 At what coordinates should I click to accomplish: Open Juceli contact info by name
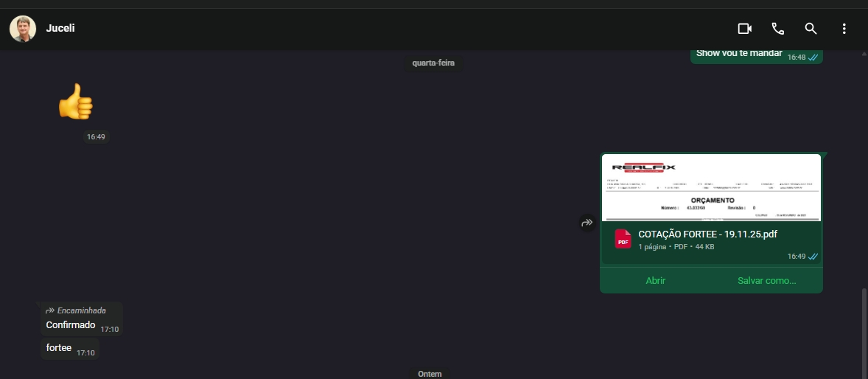tap(60, 28)
